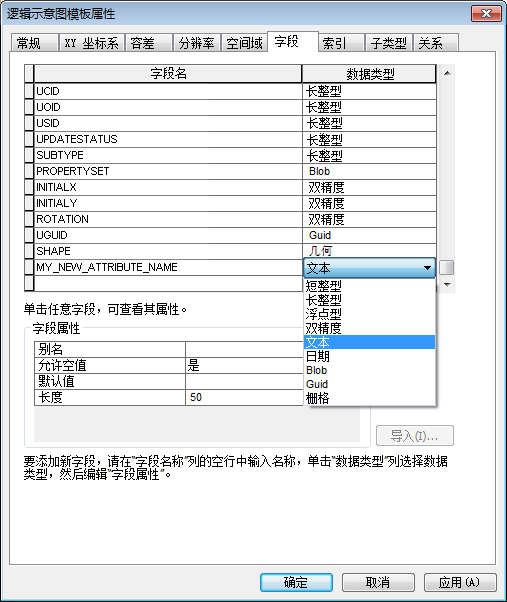Select the 字段 tab
Image resolution: width=507 pixels, height=602 pixels.
pyautogui.click(x=293, y=41)
